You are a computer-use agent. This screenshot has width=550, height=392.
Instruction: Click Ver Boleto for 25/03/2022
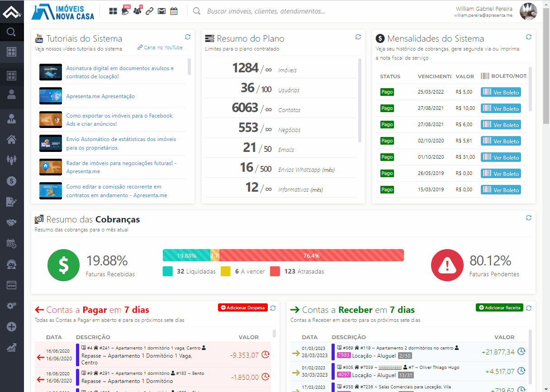(501, 92)
